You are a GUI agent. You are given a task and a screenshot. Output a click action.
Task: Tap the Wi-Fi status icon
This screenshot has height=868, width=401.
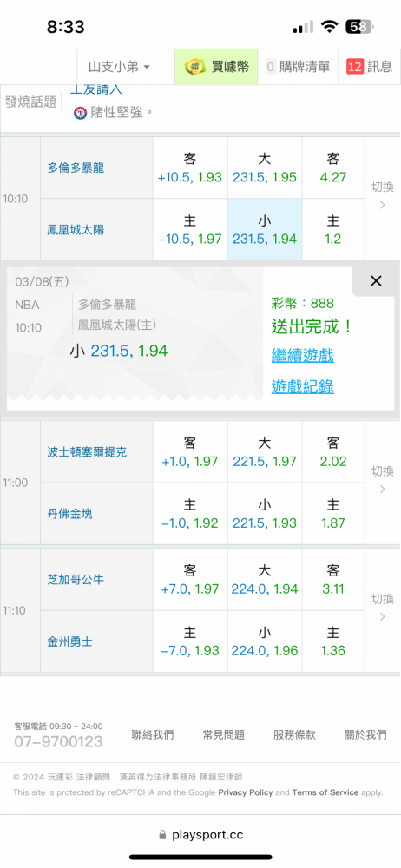point(330,27)
